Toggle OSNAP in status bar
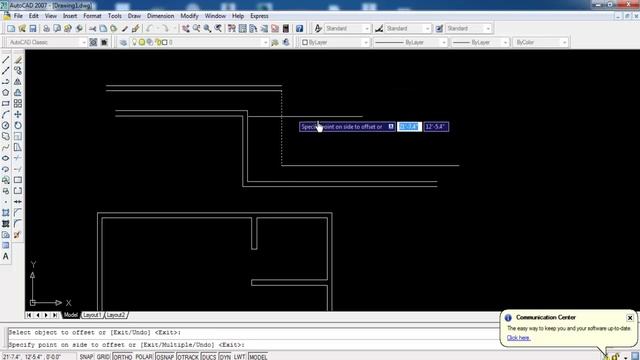Screen dimensions: 640x360 [x=165, y=357]
